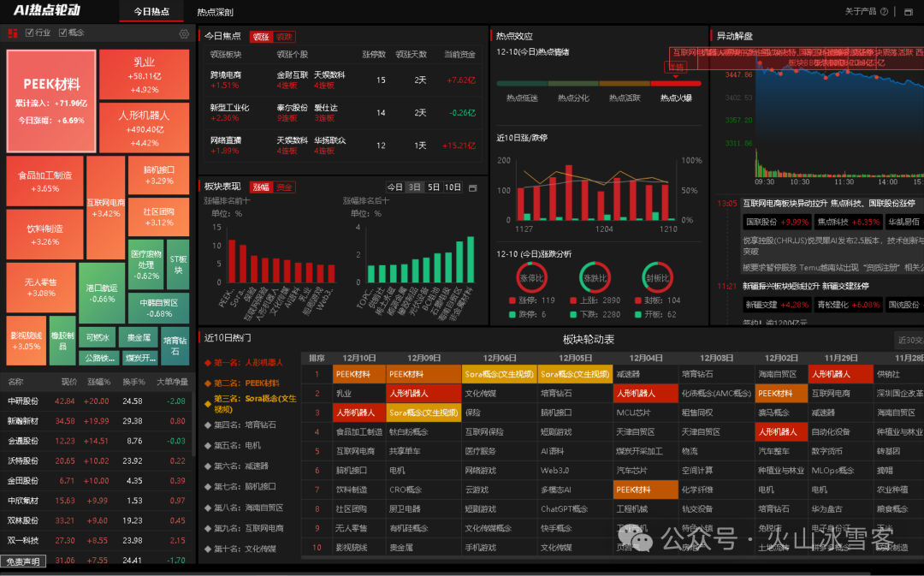Click the 热点活跃 brown bar segment

[x=625, y=84]
